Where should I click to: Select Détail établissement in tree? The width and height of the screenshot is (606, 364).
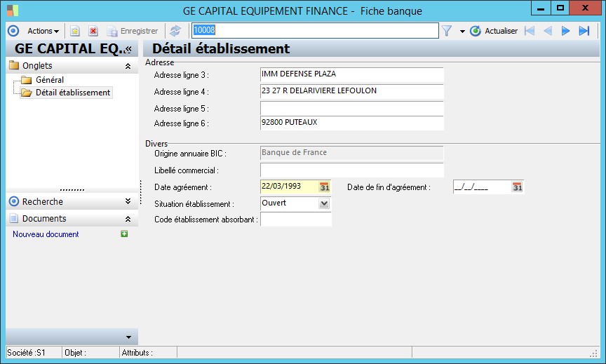(x=73, y=93)
